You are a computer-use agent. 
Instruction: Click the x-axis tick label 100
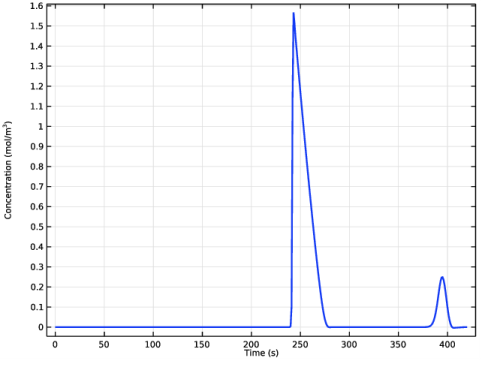point(153,345)
